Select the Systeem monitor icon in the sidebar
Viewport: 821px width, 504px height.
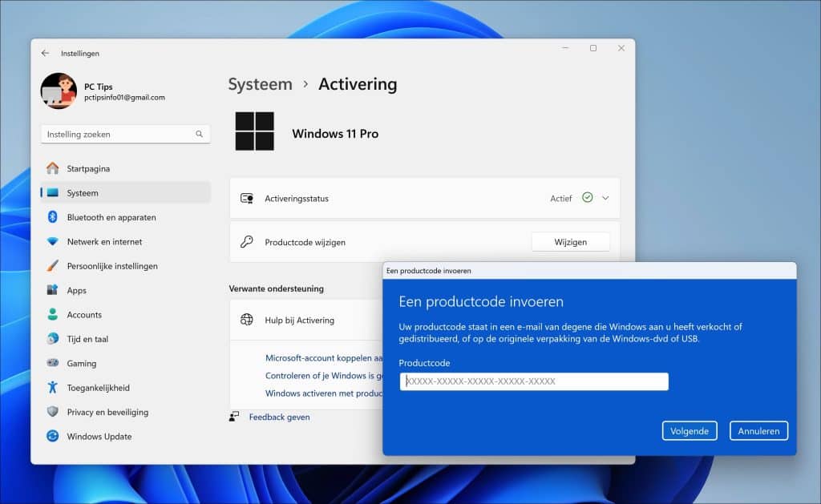point(52,192)
